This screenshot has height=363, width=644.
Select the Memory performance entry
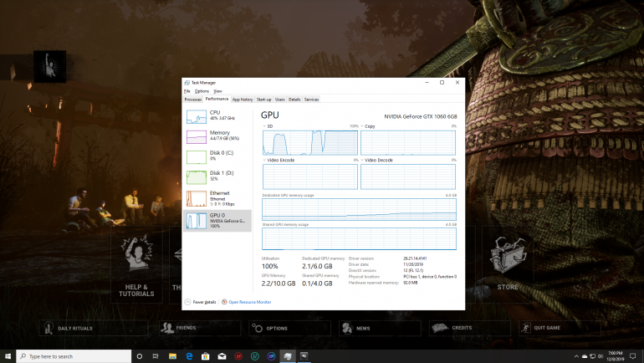point(217,136)
